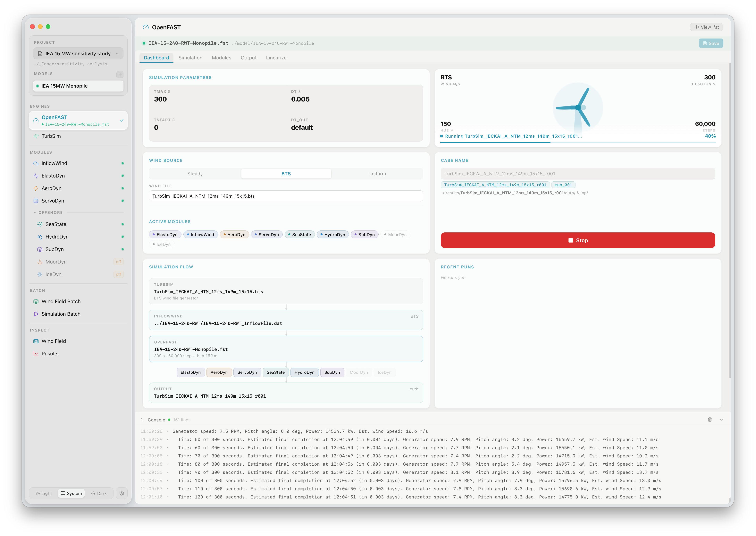Open the InflowWind module
This screenshot has height=536, width=756.
(x=78, y=163)
